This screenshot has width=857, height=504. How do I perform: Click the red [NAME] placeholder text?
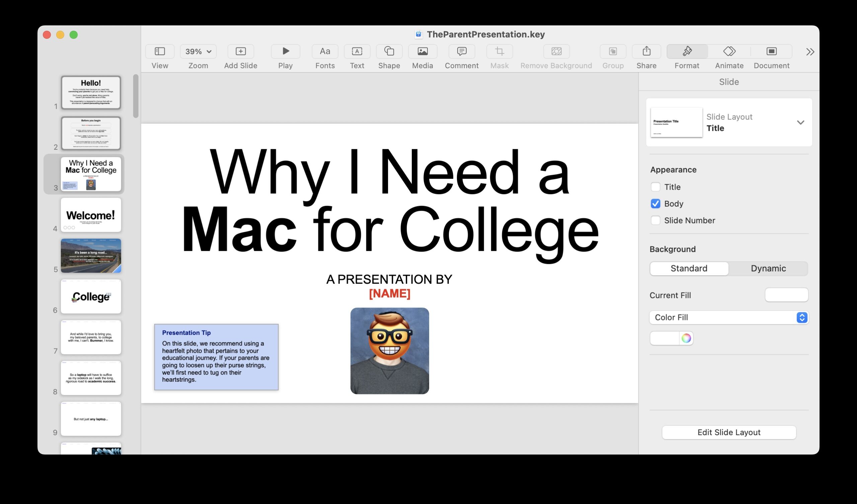[x=389, y=293]
